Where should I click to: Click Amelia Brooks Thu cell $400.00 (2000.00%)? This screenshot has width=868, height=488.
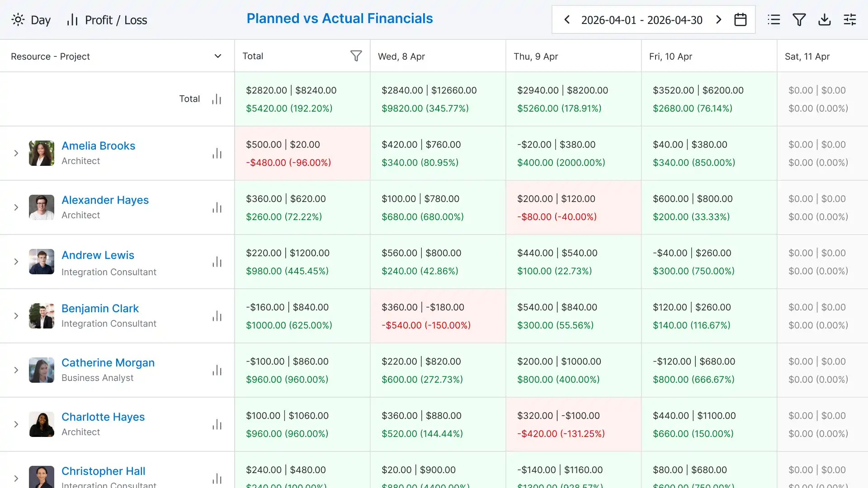click(x=574, y=153)
